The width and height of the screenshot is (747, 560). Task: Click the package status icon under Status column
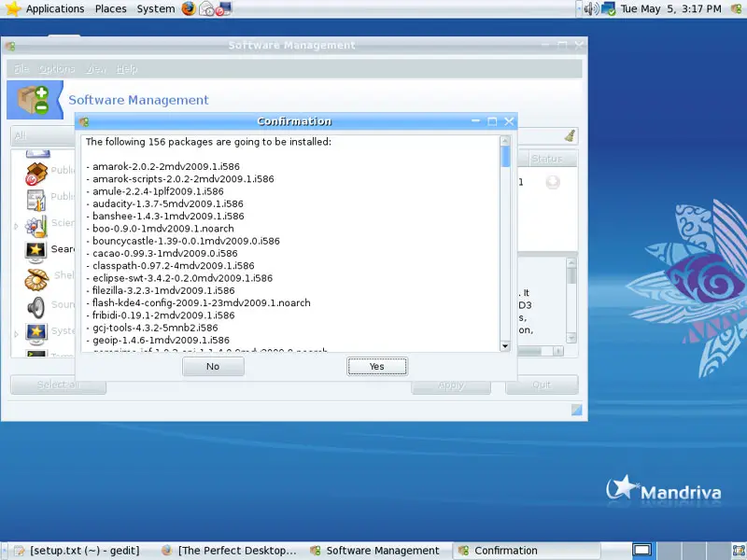click(553, 182)
